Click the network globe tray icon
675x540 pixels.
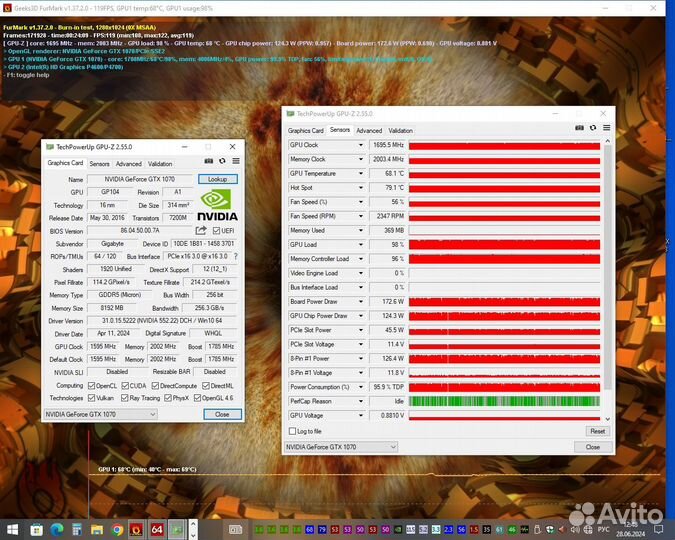pyautogui.click(x=588, y=529)
